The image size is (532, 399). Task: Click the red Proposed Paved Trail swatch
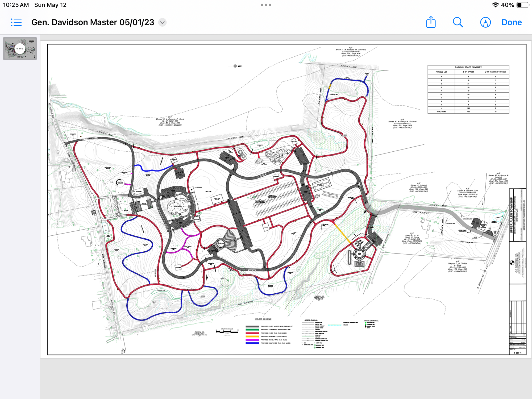[x=252, y=333]
